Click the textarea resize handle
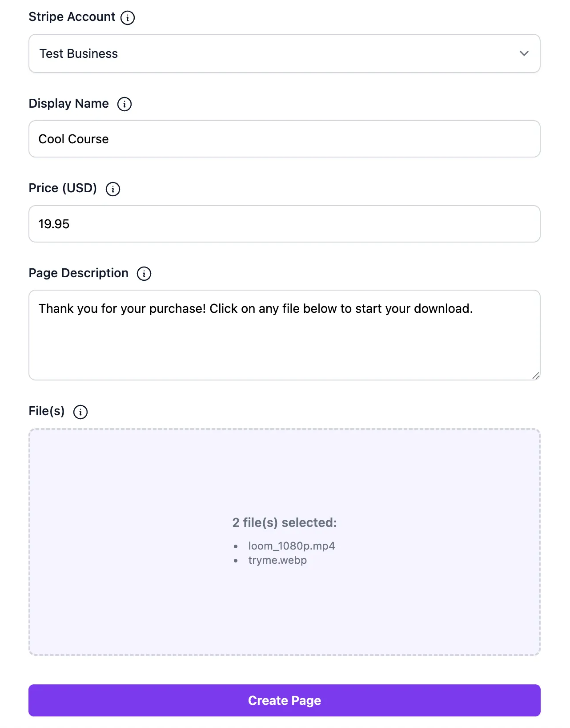 536,375
